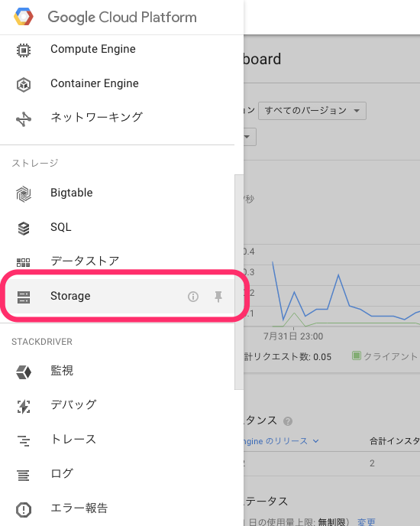Viewport: 420px width, 526px height.
Task: Click the Container Engine cube icon
Action: coord(24,85)
